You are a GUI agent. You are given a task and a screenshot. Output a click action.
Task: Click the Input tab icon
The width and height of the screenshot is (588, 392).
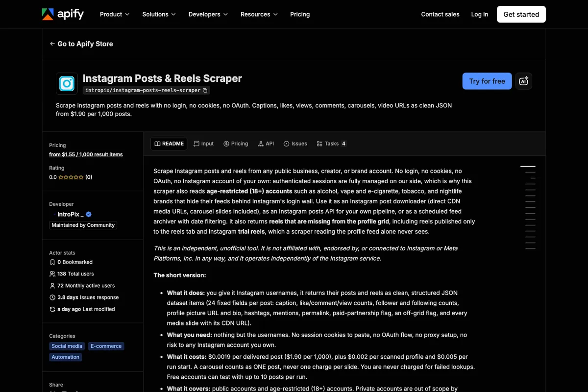pyautogui.click(x=196, y=144)
